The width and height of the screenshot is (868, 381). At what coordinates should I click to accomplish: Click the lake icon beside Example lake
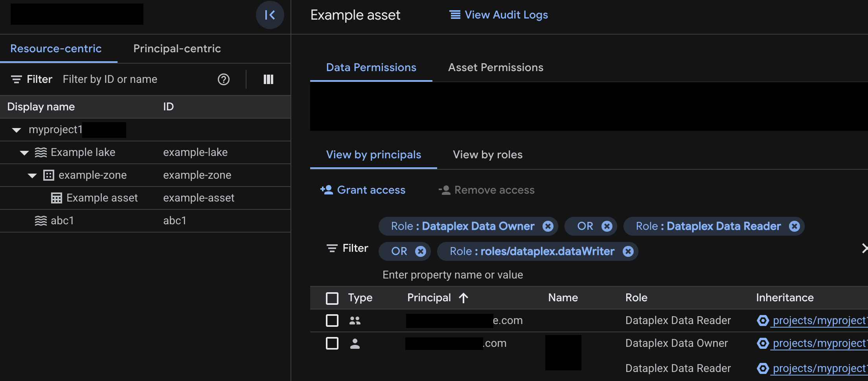coord(40,152)
